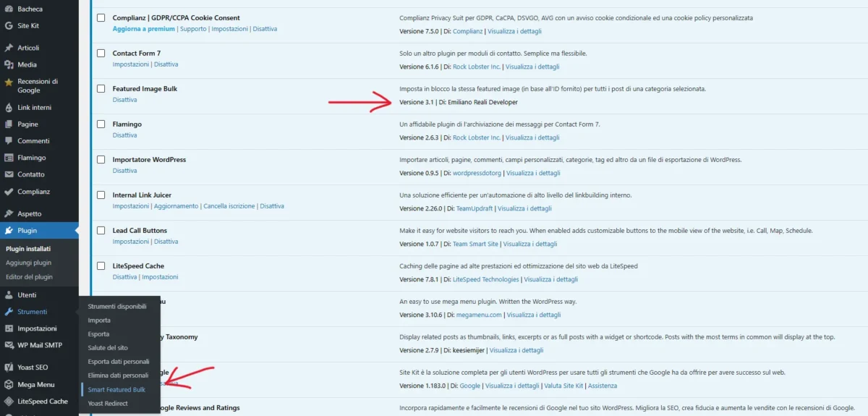
Task: Click the Utenti person icon
Action: pos(9,295)
